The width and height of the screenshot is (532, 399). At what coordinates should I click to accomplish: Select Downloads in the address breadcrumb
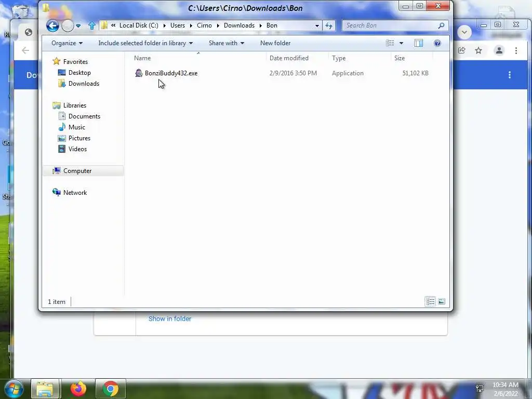point(239,25)
